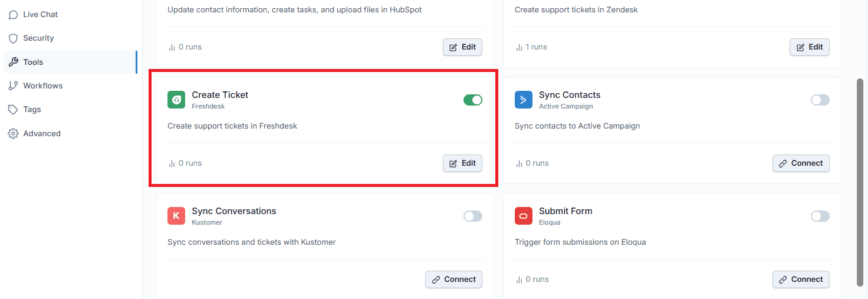Disable the Freshdesk Create Ticket toggle
Screen dimensions: 868x299
pyautogui.click(x=473, y=100)
